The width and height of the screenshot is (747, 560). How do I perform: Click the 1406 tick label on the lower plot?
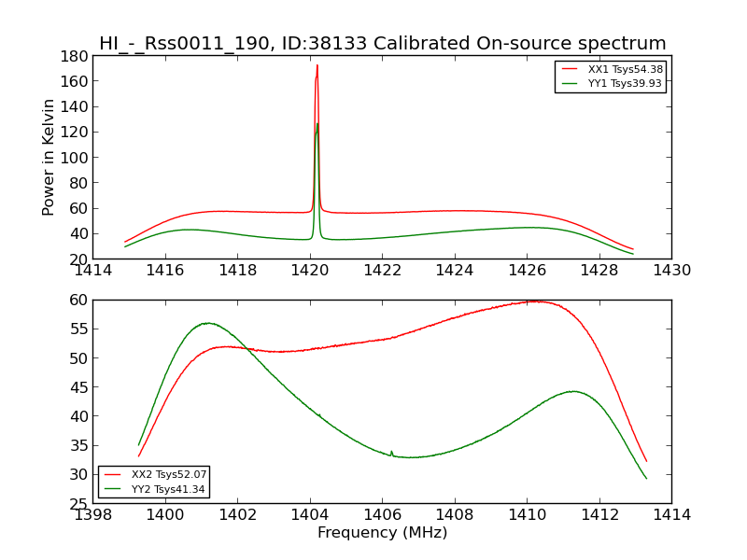pos(382,515)
